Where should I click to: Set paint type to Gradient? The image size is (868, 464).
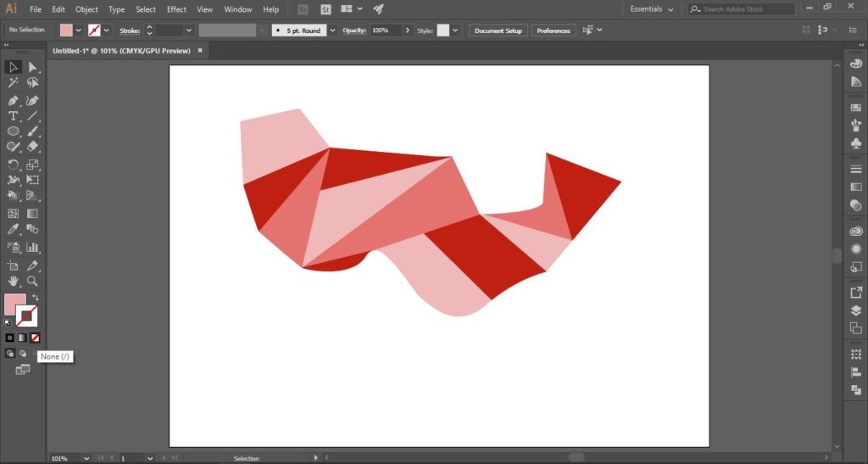tap(22, 338)
